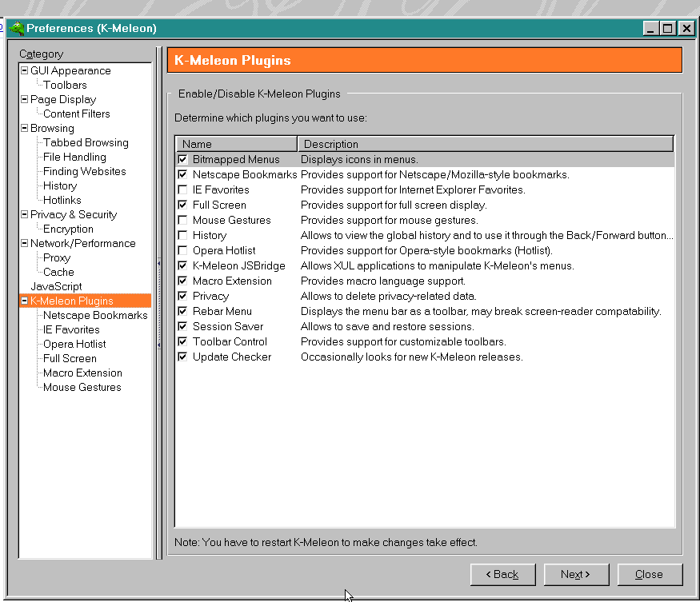
Task: Go to the JavaScript category
Action: [56, 286]
